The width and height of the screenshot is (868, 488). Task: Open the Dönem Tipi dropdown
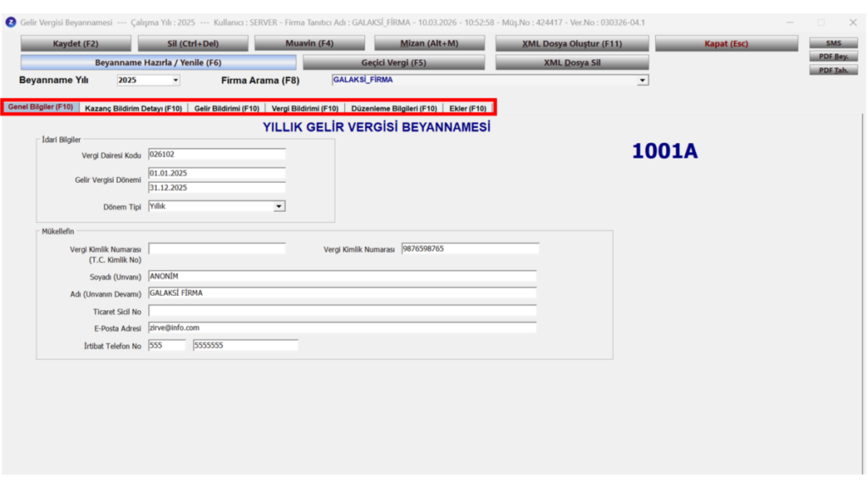tap(278, 207)
